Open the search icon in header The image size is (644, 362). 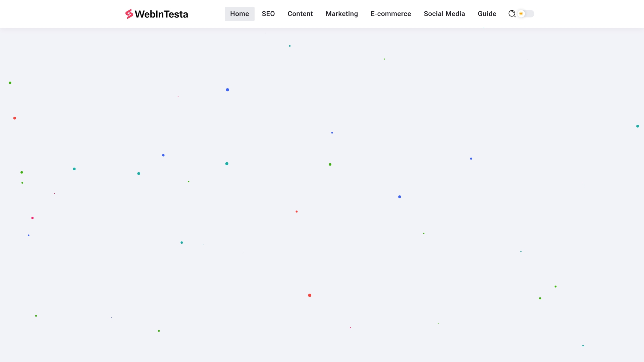(x=512, y=14)
